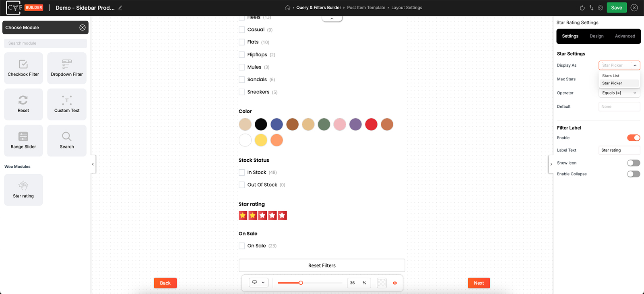
Task: Switch to the Design tab
Action: tap(597, 36)
